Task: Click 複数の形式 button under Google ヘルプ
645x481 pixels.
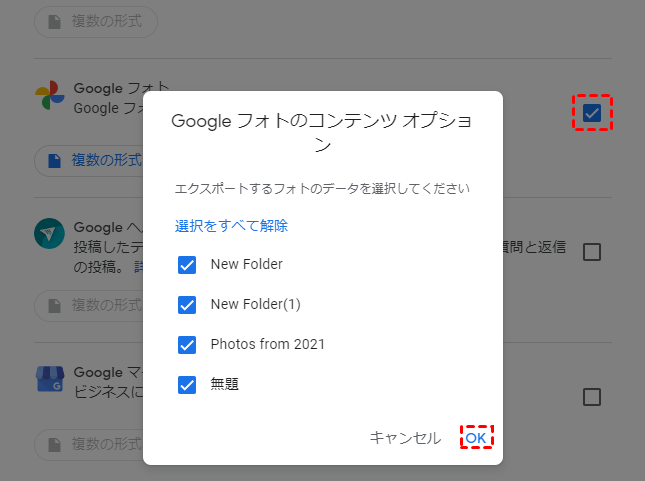Action: pyautogui.click(x=95, y=304)
